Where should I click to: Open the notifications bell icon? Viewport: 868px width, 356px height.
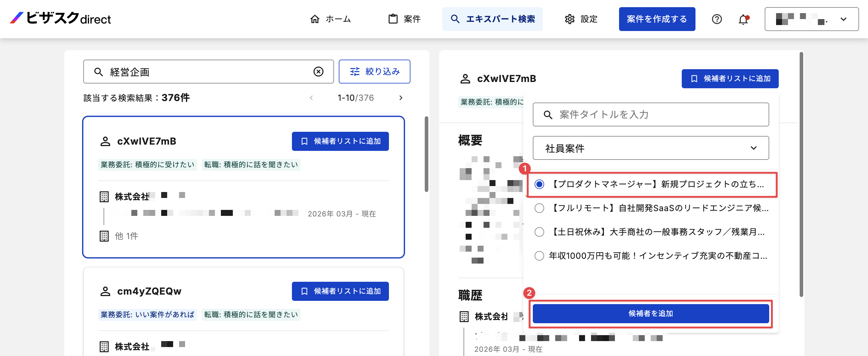[743, 19]
